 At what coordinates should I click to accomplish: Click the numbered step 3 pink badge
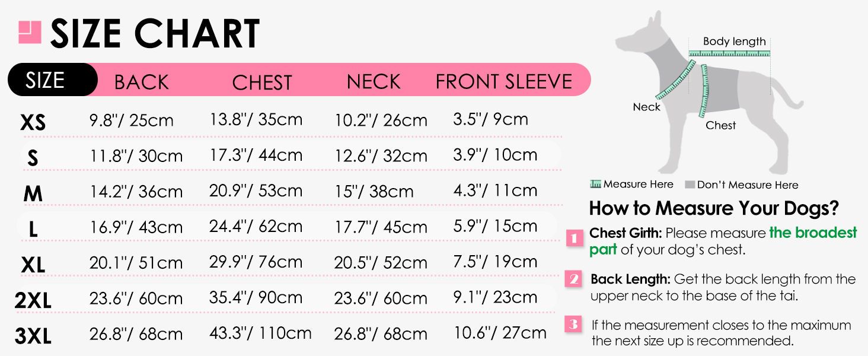[x=573, y=325]
